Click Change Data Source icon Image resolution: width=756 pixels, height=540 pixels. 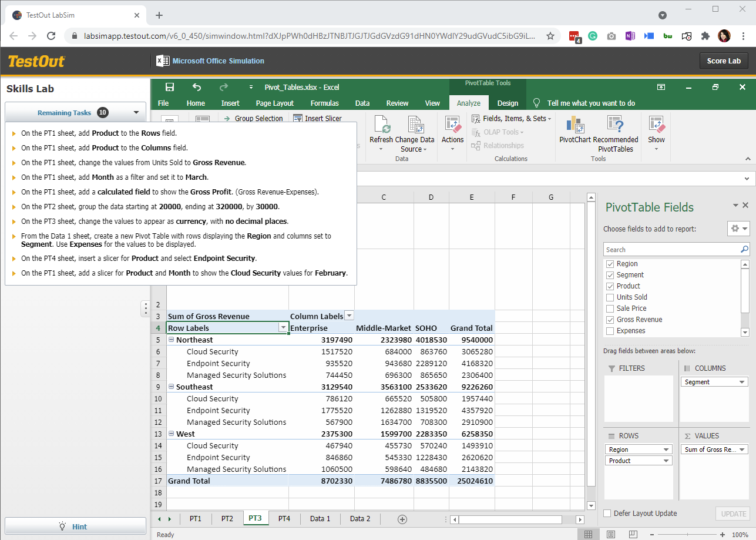[416, 125]
